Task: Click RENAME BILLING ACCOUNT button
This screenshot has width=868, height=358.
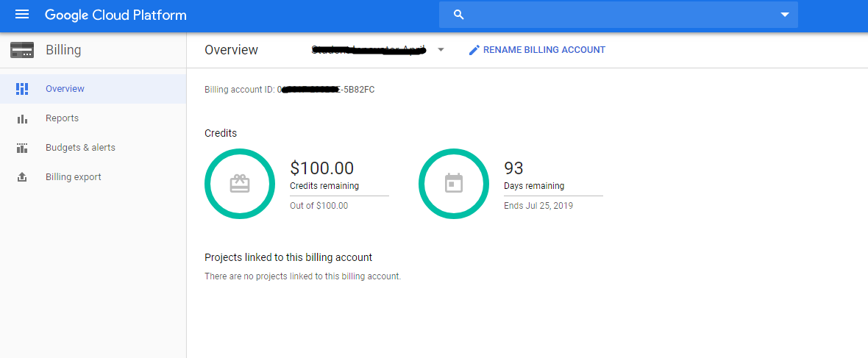Action: [537, 50]
